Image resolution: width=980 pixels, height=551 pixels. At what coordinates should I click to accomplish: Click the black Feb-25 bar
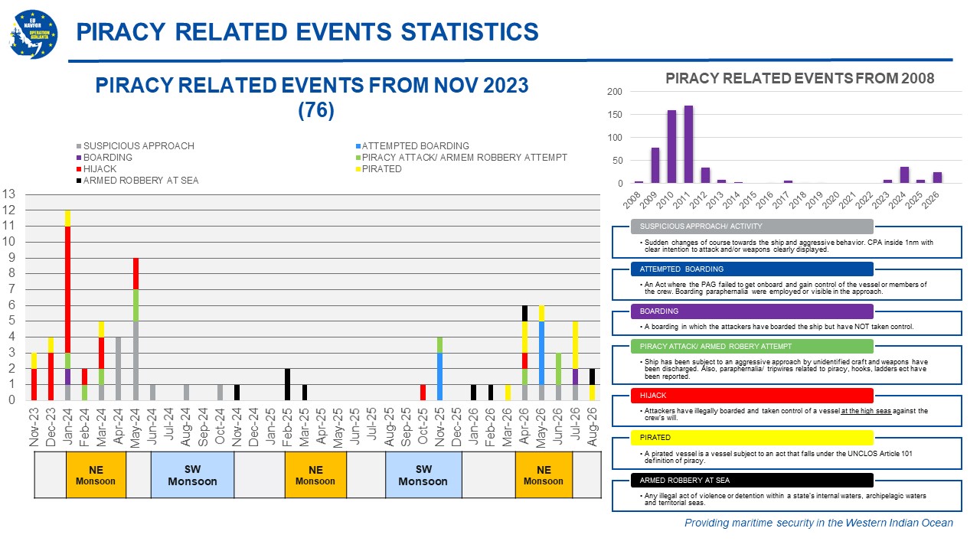point(288,384)
